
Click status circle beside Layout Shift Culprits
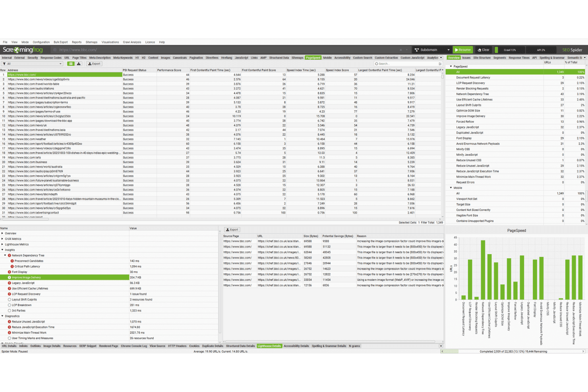[10, 299]
